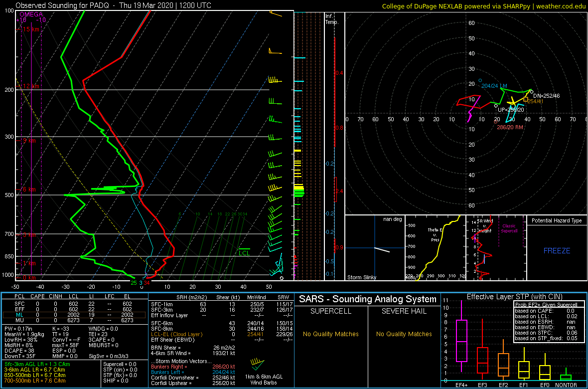Click the 300 pressure level label
The height and width of the screenshot is (389, 588).
[x=8, y=137]
